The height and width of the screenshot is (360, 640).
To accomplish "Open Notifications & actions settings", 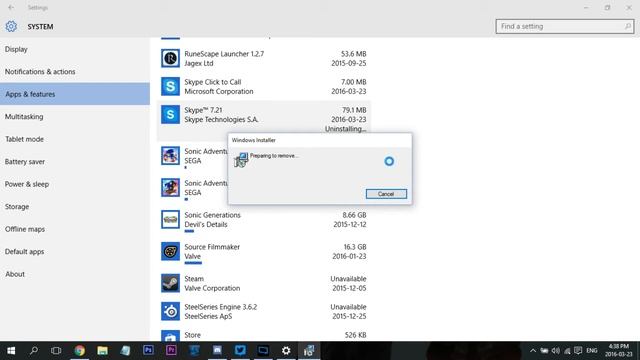I will [75, 71].
